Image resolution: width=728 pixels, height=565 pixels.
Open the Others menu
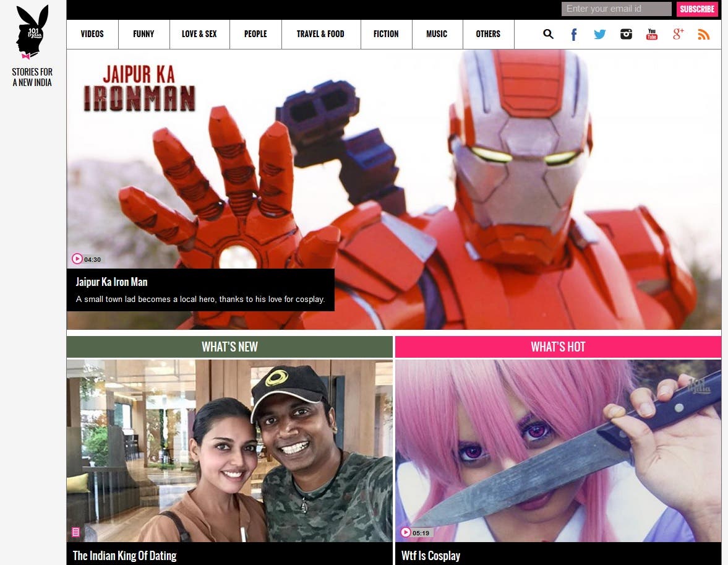pyautogui.click(x=488, y=34)
